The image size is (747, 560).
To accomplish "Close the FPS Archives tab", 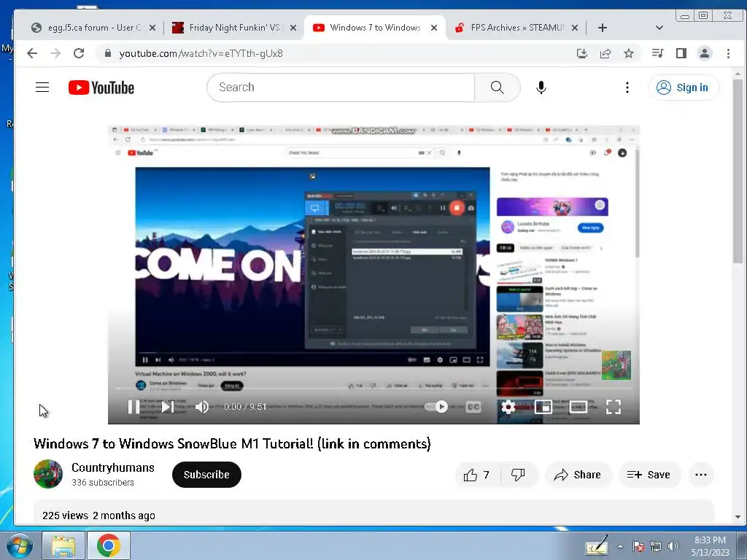I will [575, 28].
